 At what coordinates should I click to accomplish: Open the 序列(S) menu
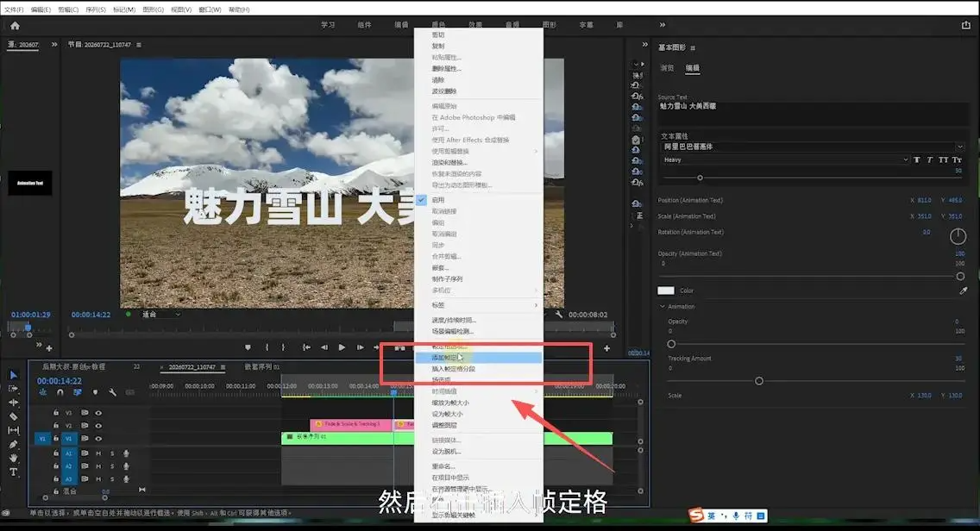[96, 9]
